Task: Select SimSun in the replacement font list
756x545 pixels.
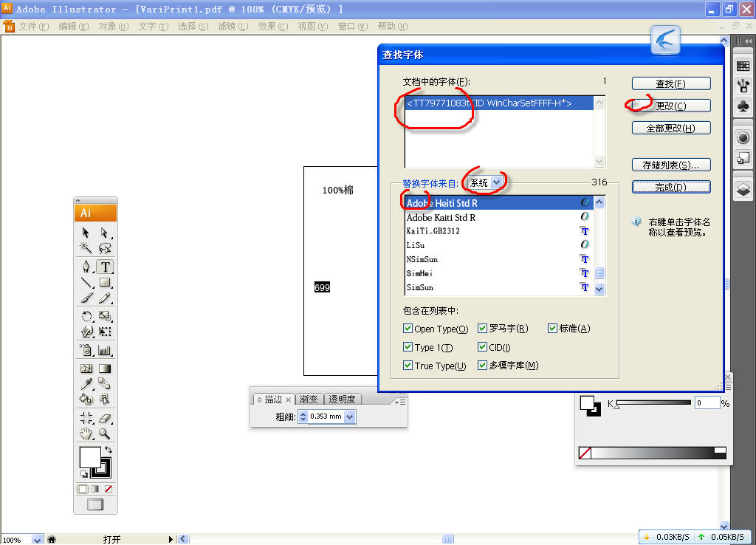Action: pos(498,287)
